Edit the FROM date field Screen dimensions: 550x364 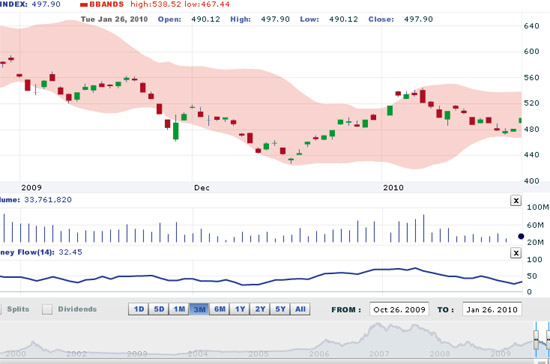[x=399, y=310]
